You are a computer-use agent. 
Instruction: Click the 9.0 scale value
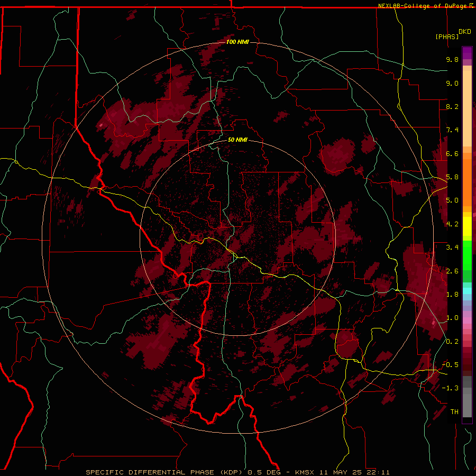[x=452, y=83]
